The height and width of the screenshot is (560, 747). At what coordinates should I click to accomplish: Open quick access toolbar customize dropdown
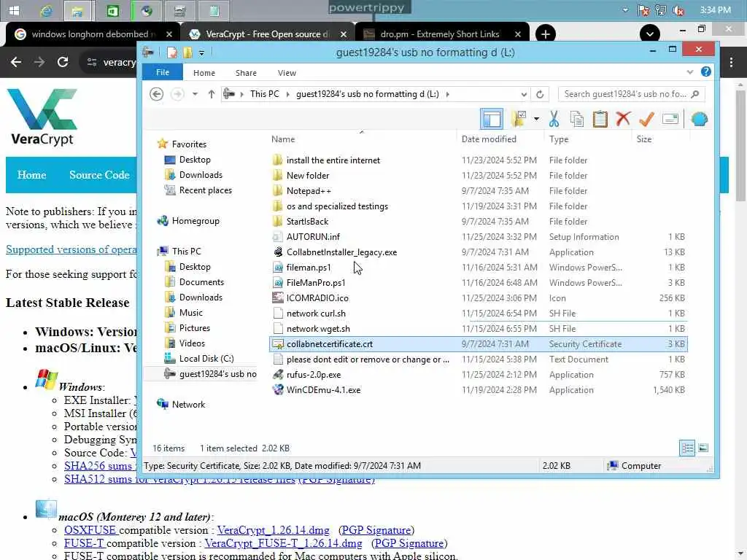pyautogui.click(x=201, y=52)
